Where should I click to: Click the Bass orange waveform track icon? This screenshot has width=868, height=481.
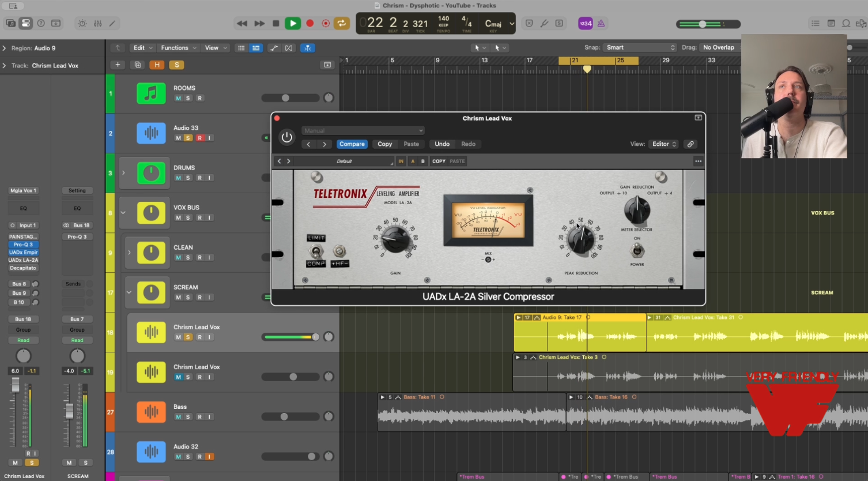151,412
